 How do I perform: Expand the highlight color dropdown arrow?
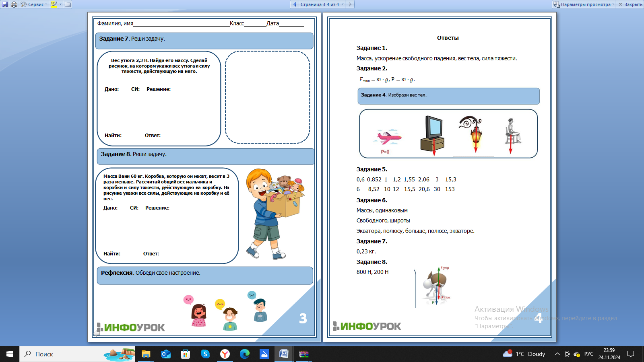click(61, 4)
